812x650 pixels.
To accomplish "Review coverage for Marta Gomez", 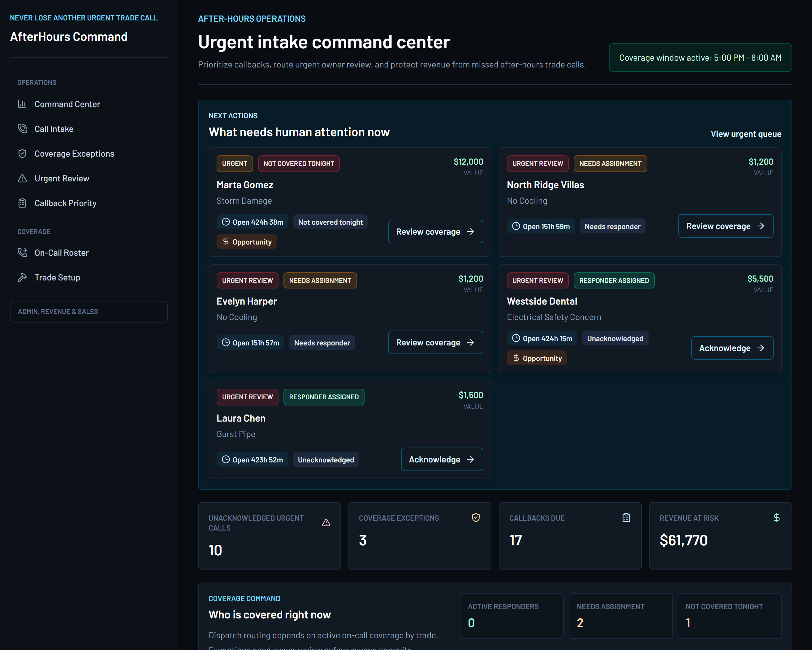I will click(435, 232).
